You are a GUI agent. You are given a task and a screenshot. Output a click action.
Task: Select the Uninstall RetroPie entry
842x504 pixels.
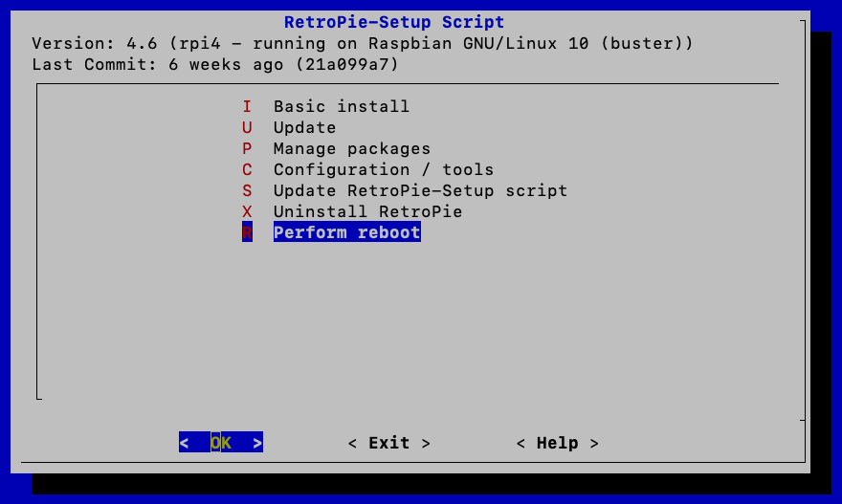point(367,211)
